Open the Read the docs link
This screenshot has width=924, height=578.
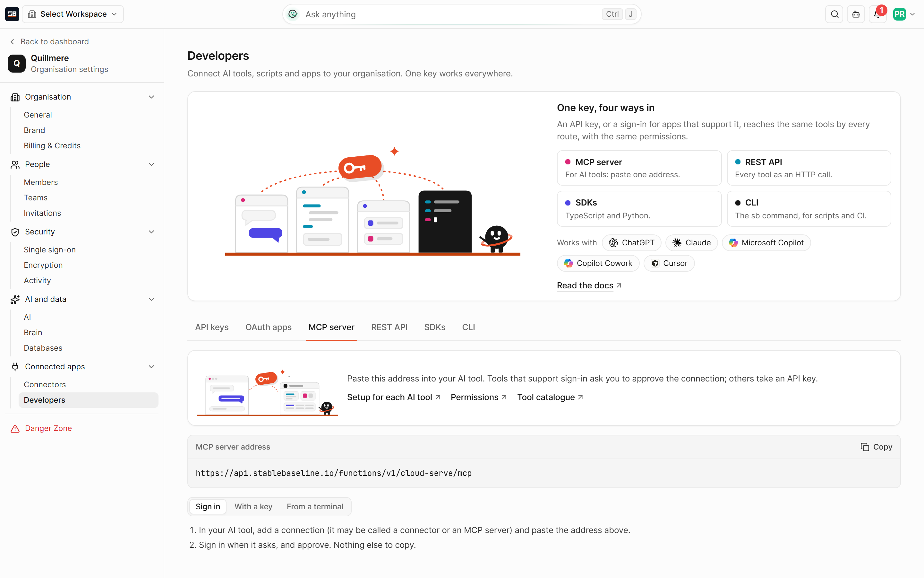pyautogui.click(x=589, y=285)
